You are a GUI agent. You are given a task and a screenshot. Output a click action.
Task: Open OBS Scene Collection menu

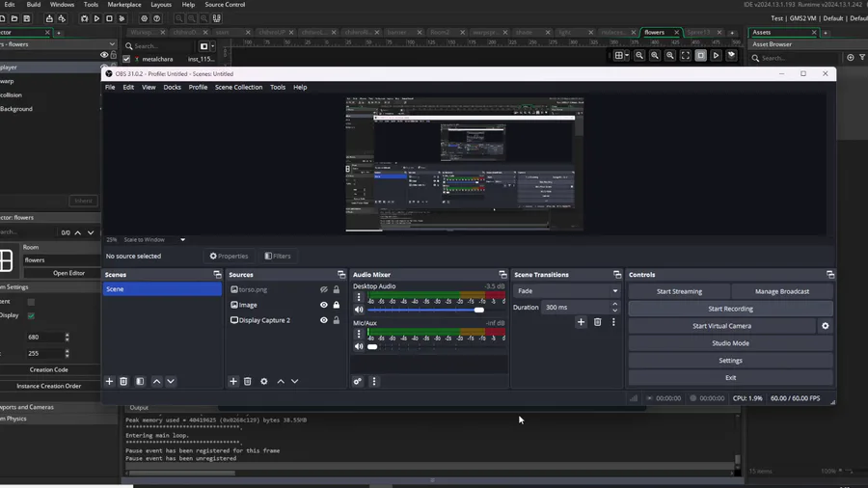point(238,87)
